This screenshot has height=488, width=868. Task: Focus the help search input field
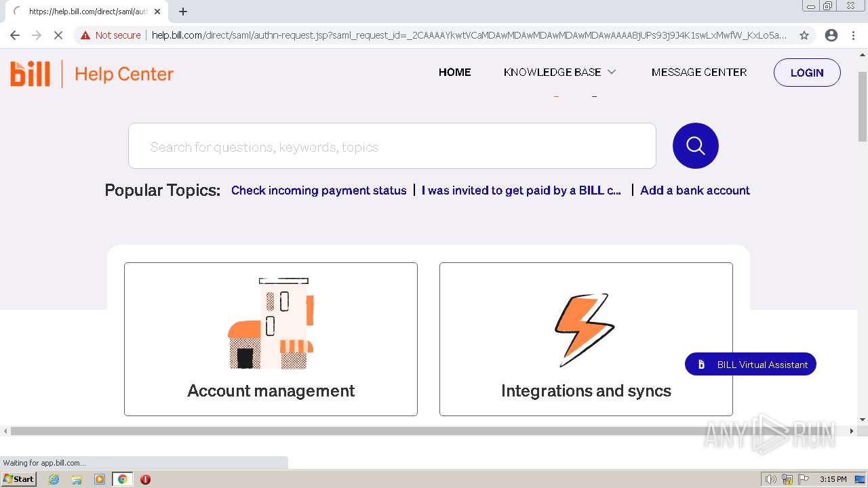(392, 146)
